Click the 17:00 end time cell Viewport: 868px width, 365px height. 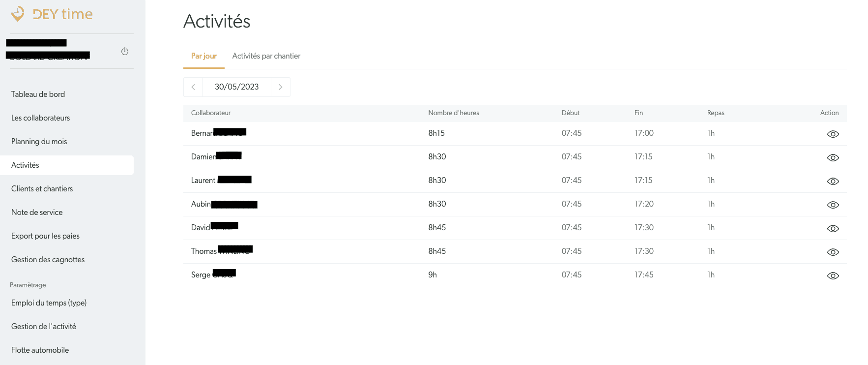pos(644,133)
